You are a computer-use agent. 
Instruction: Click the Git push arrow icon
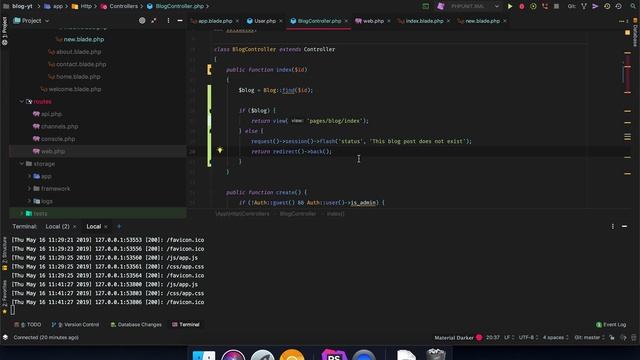(x=595, y=6)
